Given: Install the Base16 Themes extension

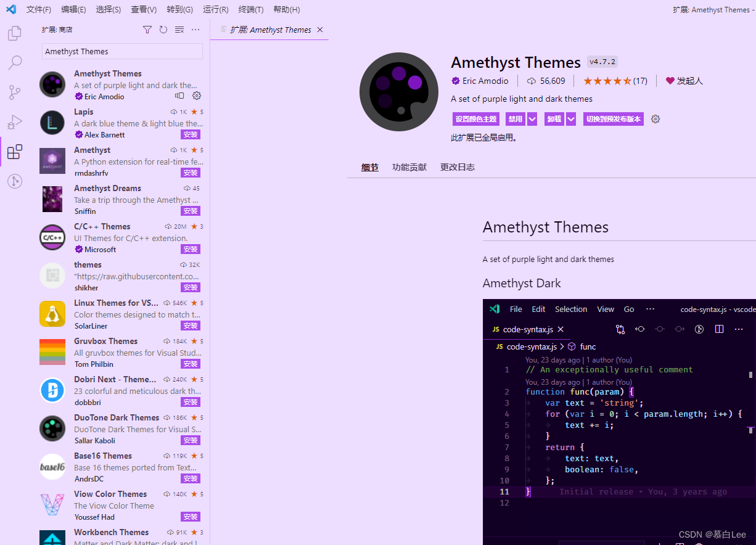Looking at the screenshot, I should (x=191, y=478).
